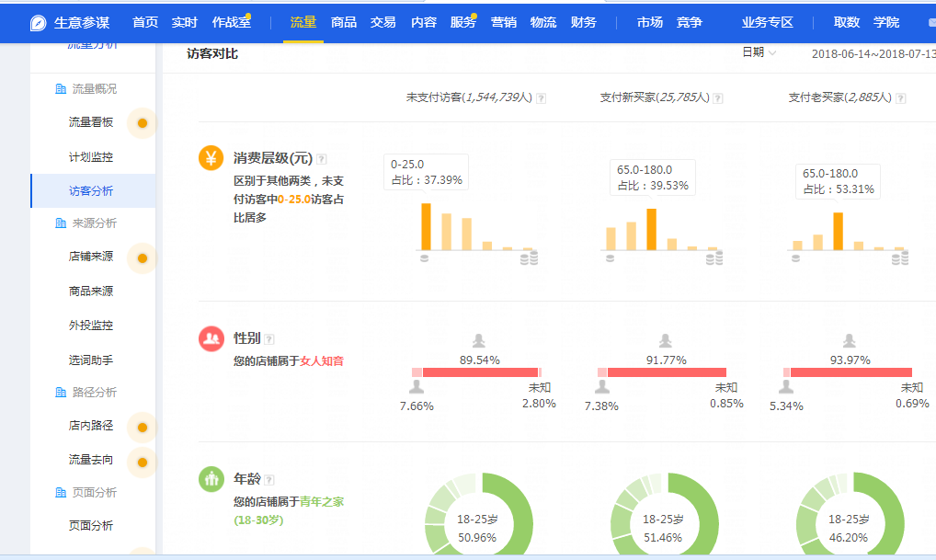Viewport: 936px width, 560px height.
Task: Click the yellow 消费层级 yuan icon
Action: coord(211,158)
